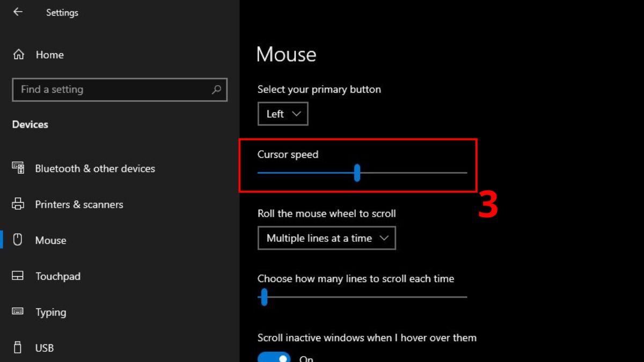
Task: Open the Touchpad settings page
Action: coord(57,276)
